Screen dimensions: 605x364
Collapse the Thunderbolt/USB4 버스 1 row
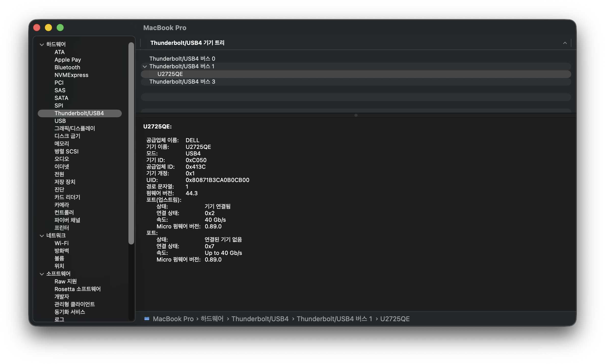(145, 67)
